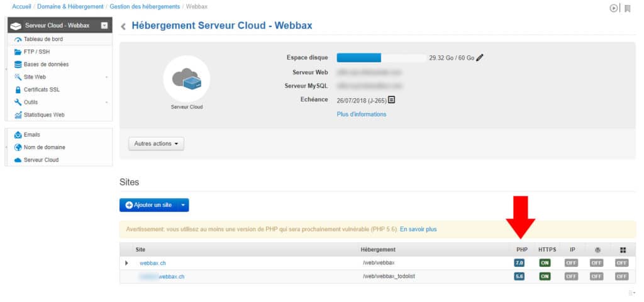This screenshot has width=644, height=302.
Task: Click the Serveur Cloud - Webbax header icon
Action: coord(16,26)
